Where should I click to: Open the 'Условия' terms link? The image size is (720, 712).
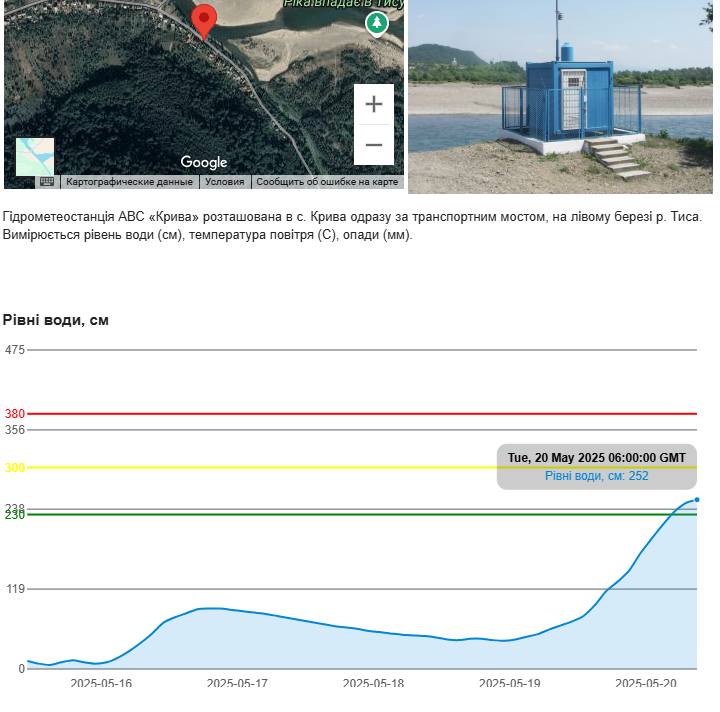(x=224, y=182)
